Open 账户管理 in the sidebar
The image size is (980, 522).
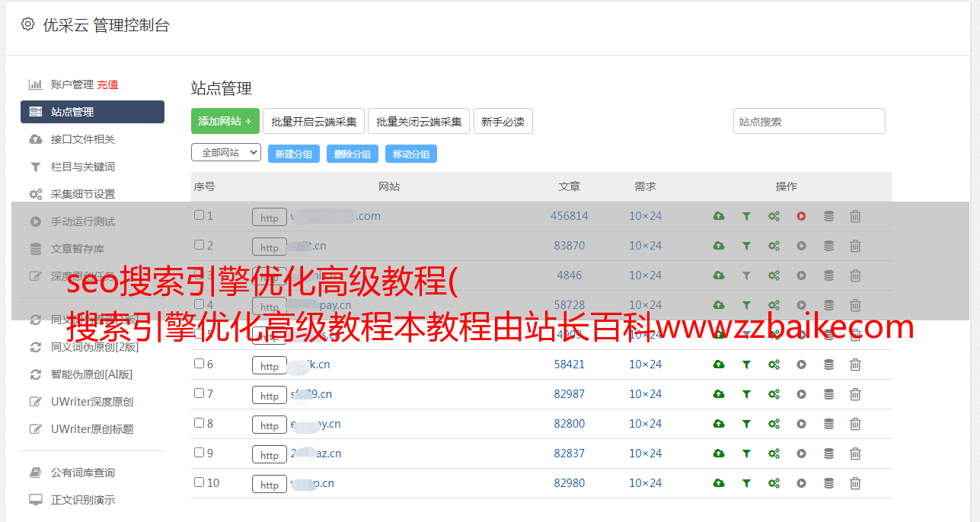pyautogui.click(x=72, y=84)
